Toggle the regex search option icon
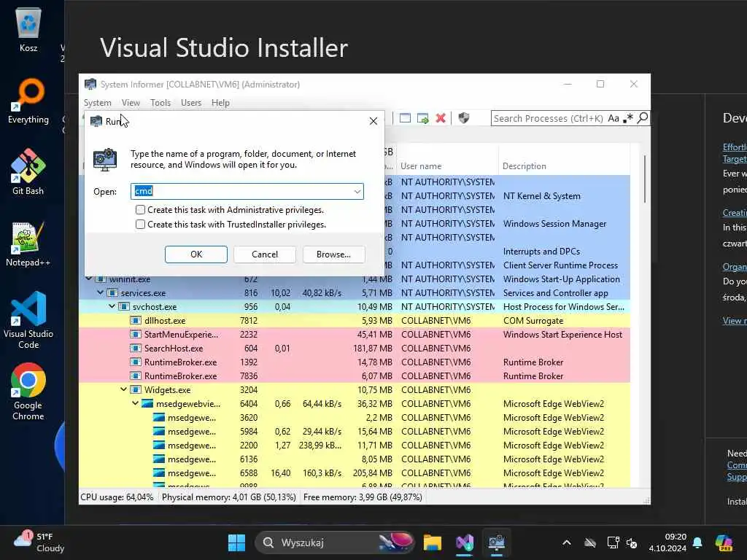The height and width of the screenshot is (560, 747). [628, 117]
